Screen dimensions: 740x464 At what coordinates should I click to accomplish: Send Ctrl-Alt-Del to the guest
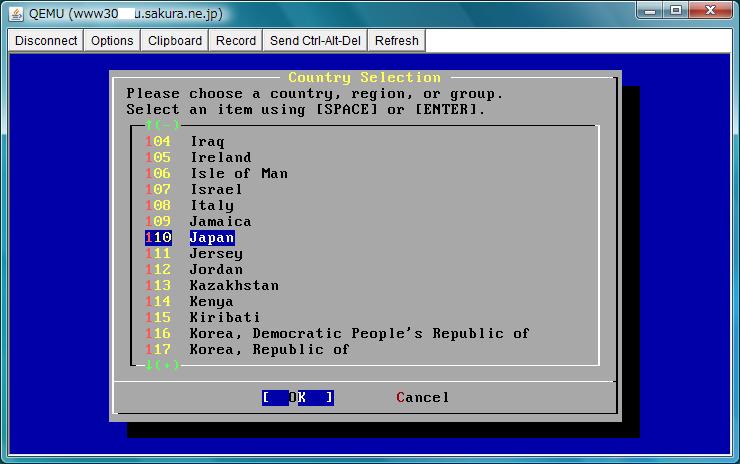click(x=315, y=41)
